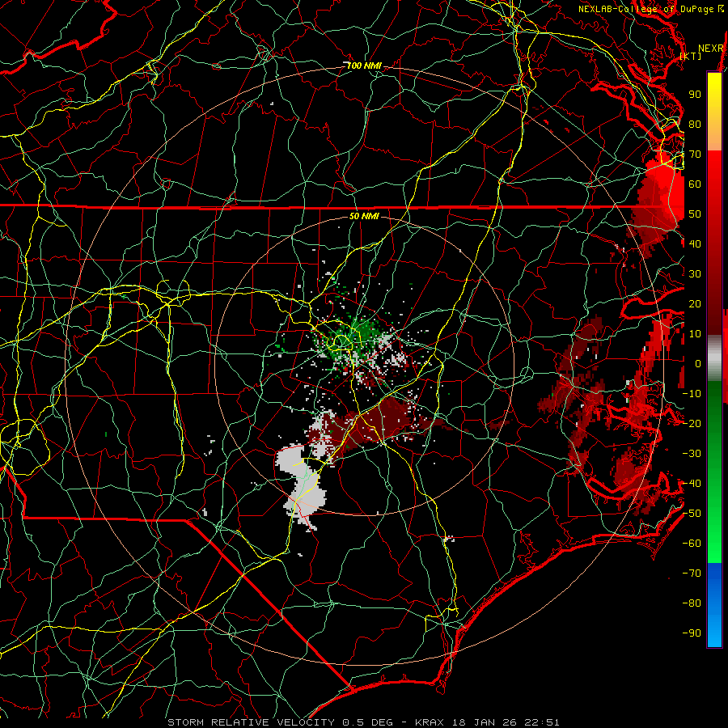This screenshot has width=728, height=728.
Task: Select the 0 knot scale label
Action: click(698, 363)
